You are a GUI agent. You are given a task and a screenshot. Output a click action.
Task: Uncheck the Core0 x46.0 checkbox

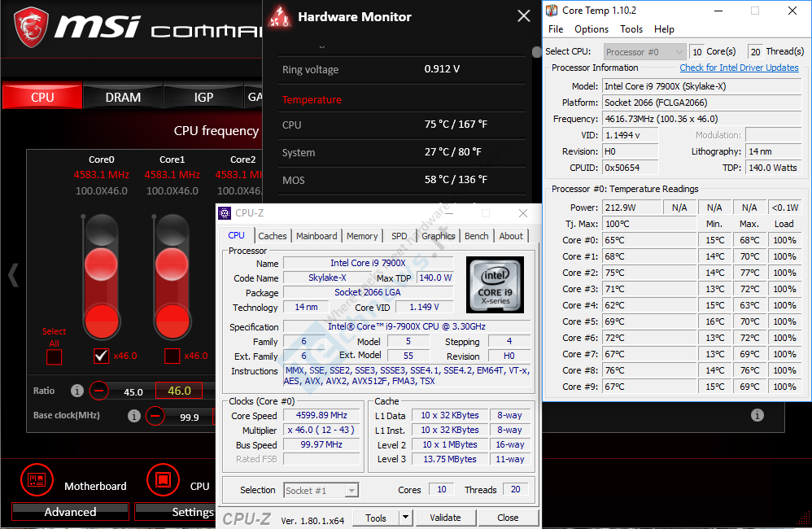coord(102,356)
